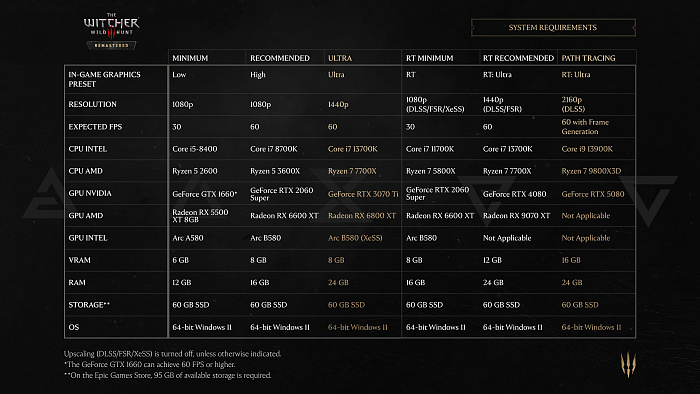Select the Recommended column header

pos(280,58)
